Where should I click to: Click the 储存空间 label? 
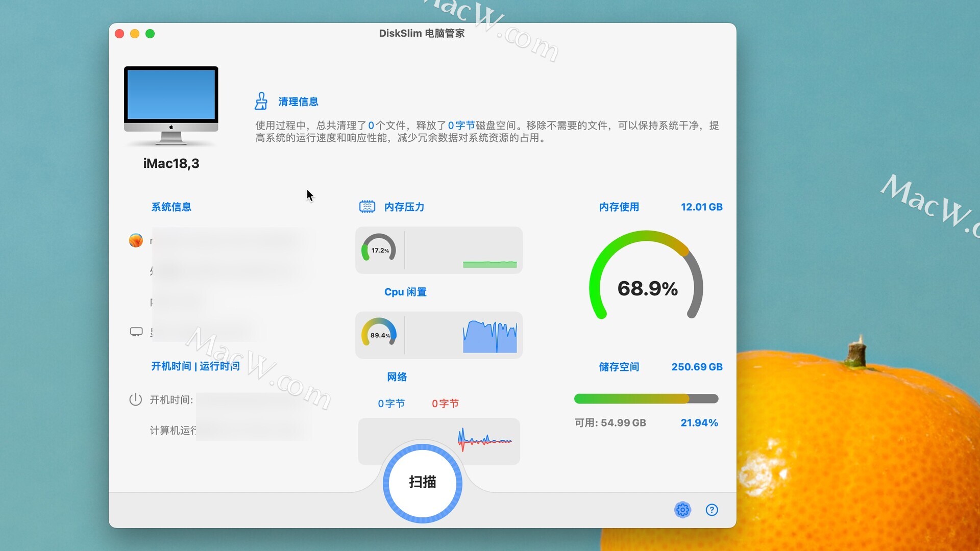pos(619,367)
